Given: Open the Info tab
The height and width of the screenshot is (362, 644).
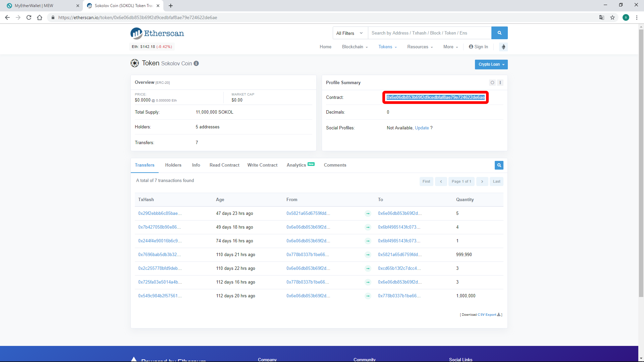Looking at the screenshot, I should [196, 165].
